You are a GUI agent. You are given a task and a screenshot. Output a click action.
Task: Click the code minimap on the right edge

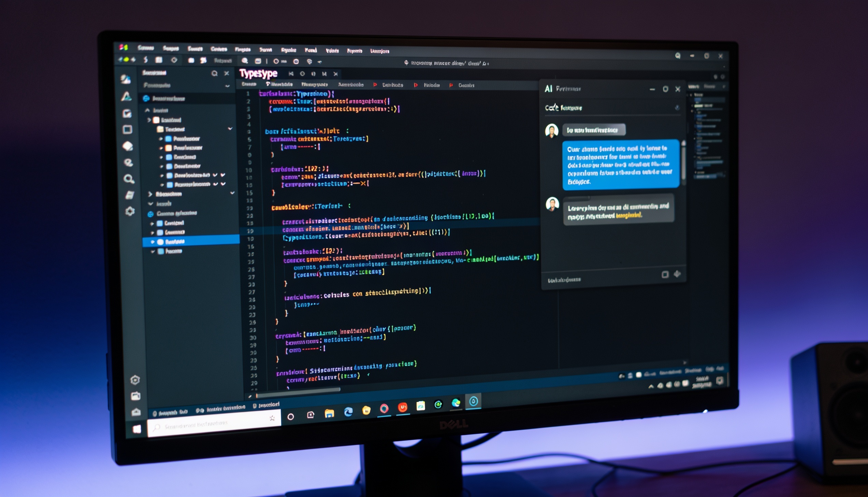pos(708,137)
